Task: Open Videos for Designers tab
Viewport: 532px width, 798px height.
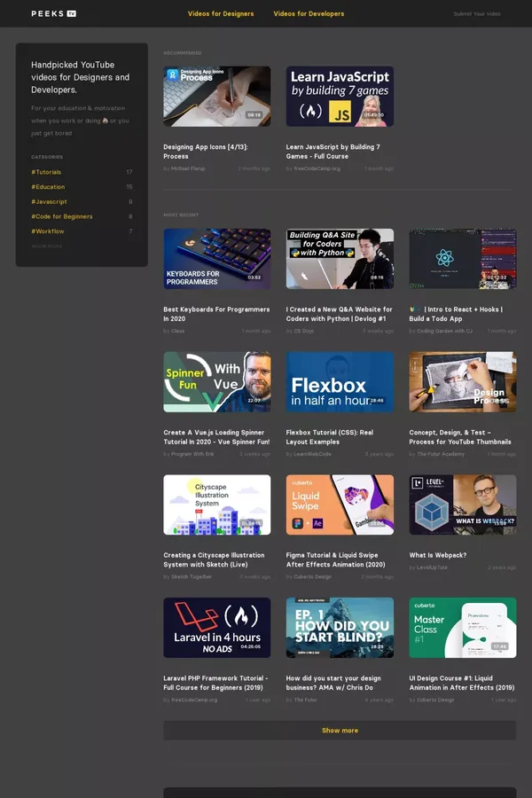Action: 221,13
